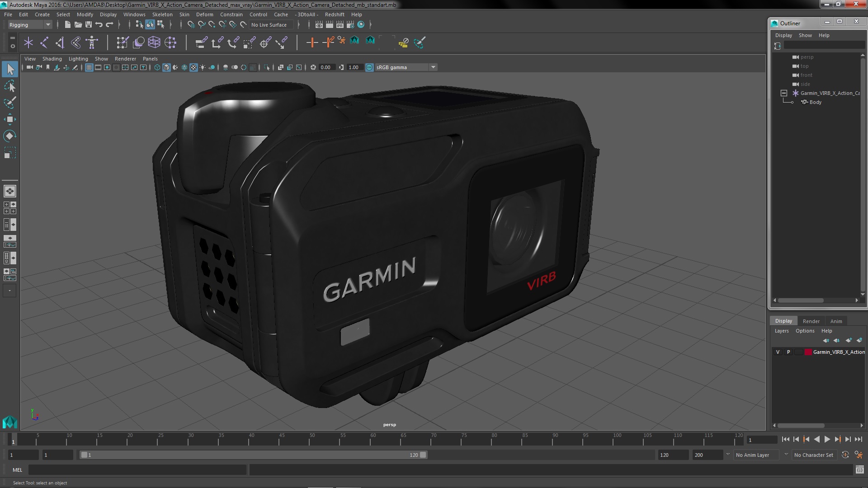Click the Save Scene icon
The height and width of the screenshot is (488, 868).
[89, 24]
